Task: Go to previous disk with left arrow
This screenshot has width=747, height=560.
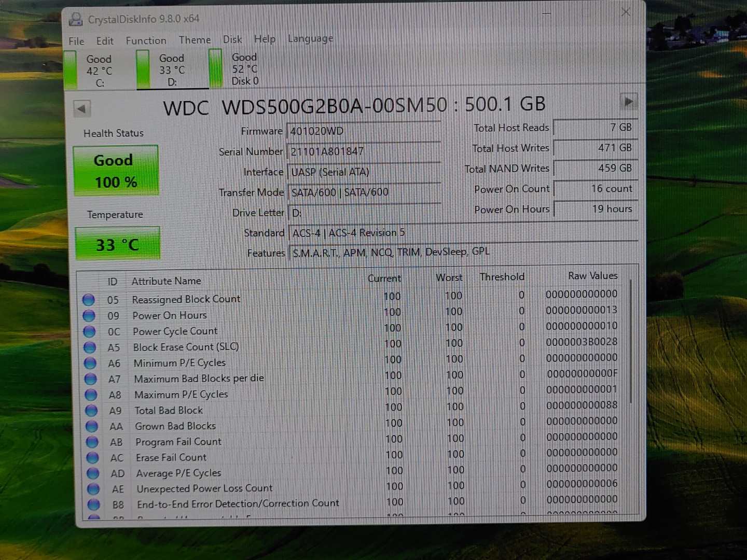Action: click(x=81, y=109)
